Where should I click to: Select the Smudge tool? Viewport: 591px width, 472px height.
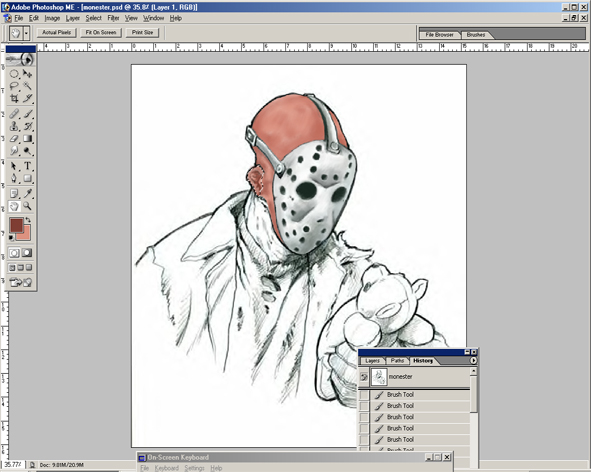coord(14,151)
